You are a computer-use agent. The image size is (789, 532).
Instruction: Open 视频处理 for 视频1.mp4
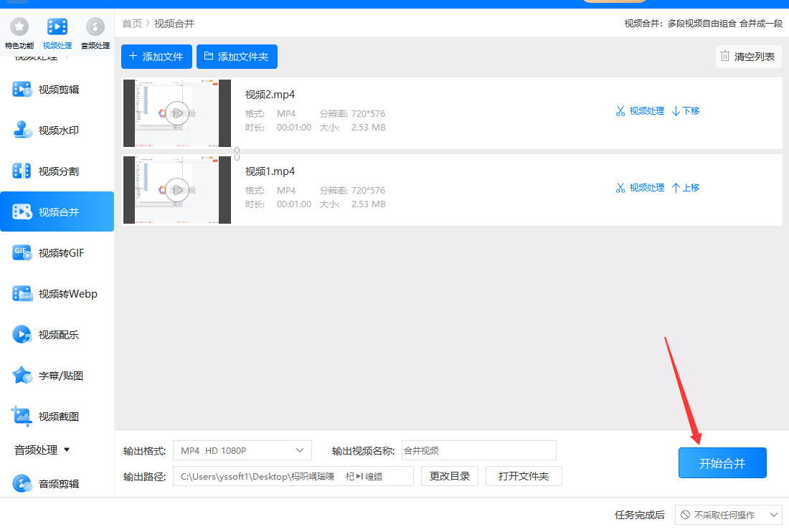click(x=640, y=188)
